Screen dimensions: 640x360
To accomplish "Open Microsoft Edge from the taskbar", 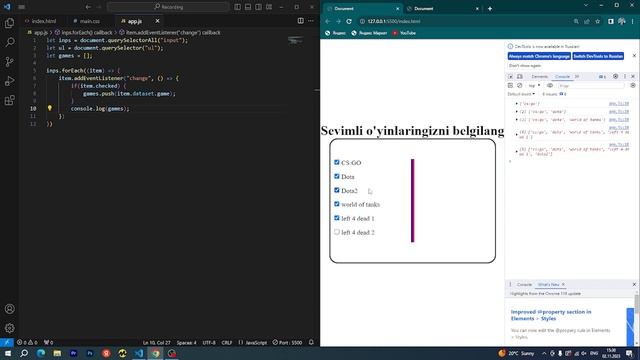I will click(x=41, y=353).
